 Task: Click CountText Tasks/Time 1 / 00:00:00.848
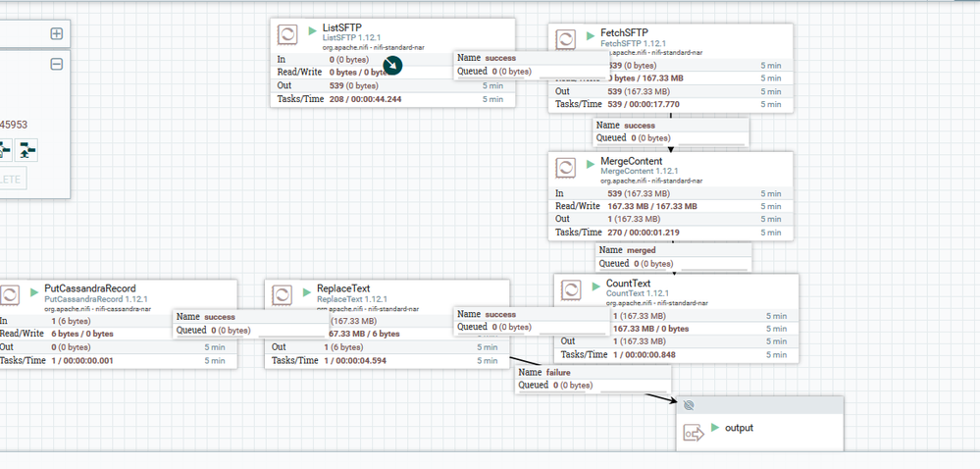coord(645,355)
